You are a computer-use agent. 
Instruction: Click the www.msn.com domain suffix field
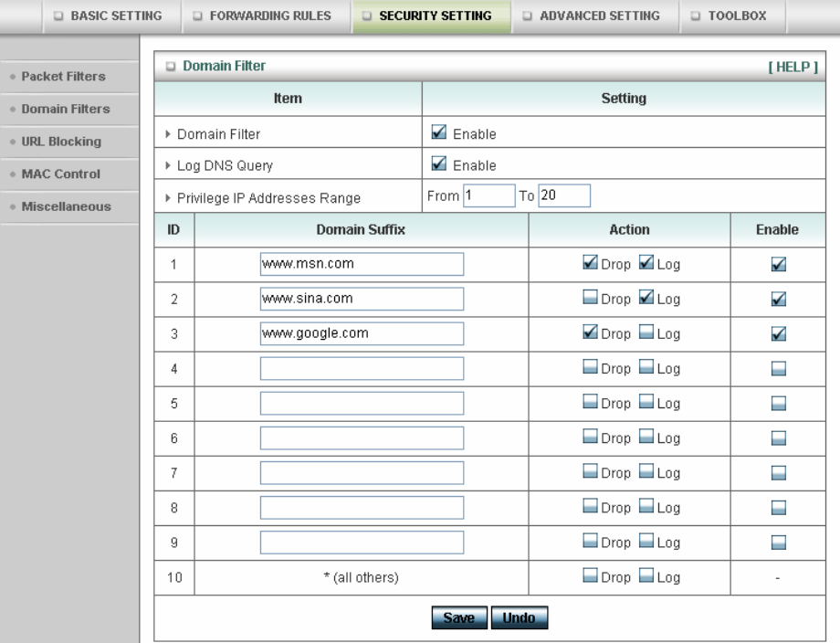[362, 264]
